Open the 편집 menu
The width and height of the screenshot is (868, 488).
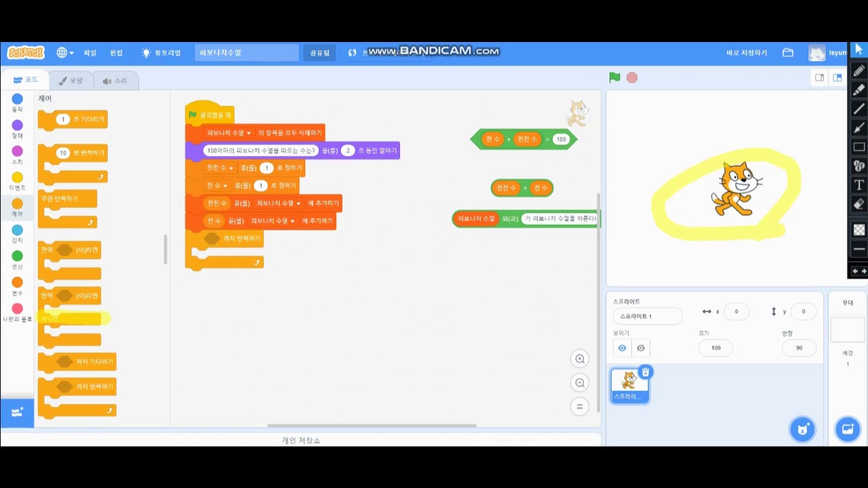[117, 53]
